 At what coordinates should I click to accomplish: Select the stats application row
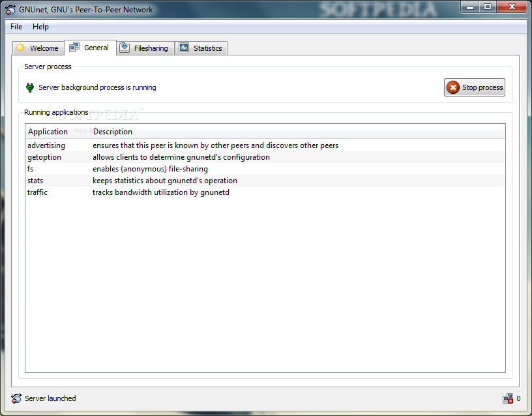coord(265,181)
